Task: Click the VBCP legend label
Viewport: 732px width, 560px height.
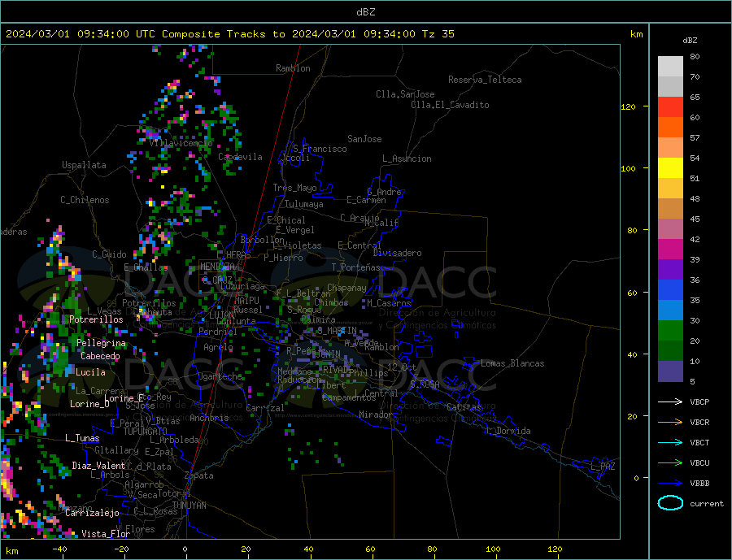Action: pos(699,402)
